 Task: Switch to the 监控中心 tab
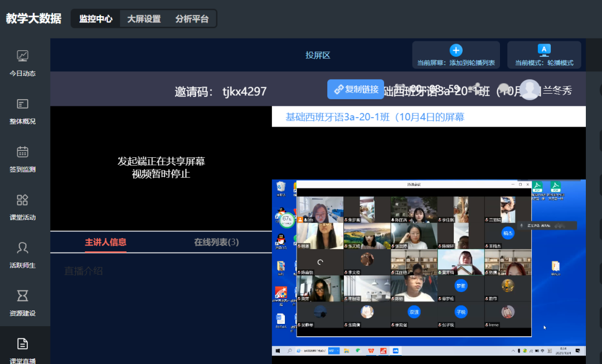pos(96,18)
